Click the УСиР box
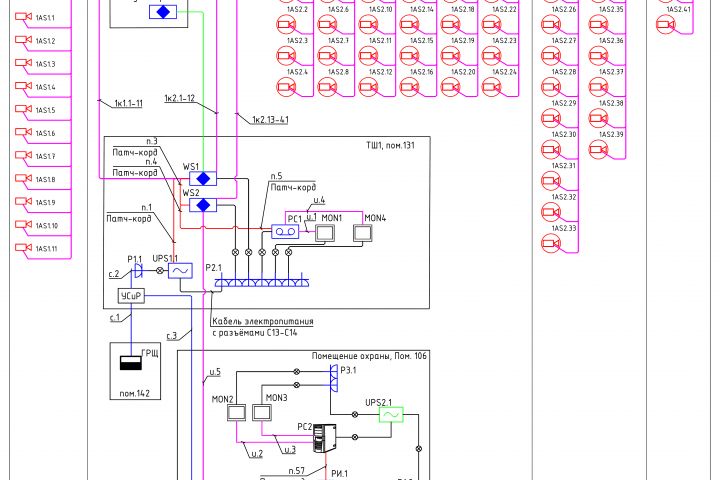The image size is (720, 480). (x=131, y=296)
